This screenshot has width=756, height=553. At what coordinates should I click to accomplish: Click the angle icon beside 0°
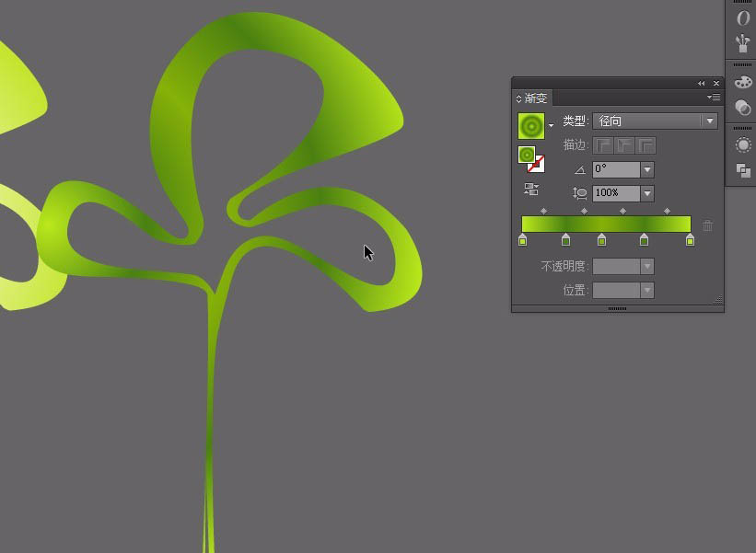[579, 169]
